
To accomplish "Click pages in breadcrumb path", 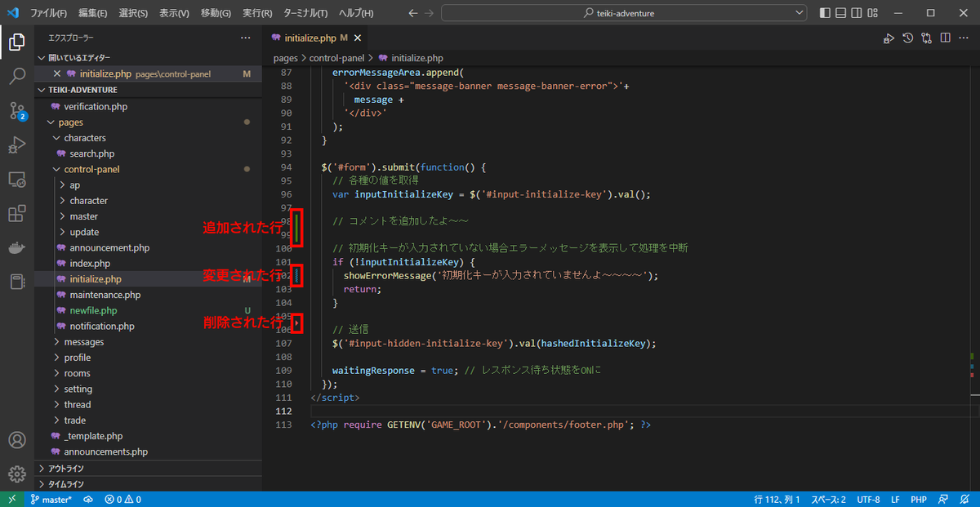I will (x=286, y=58).
